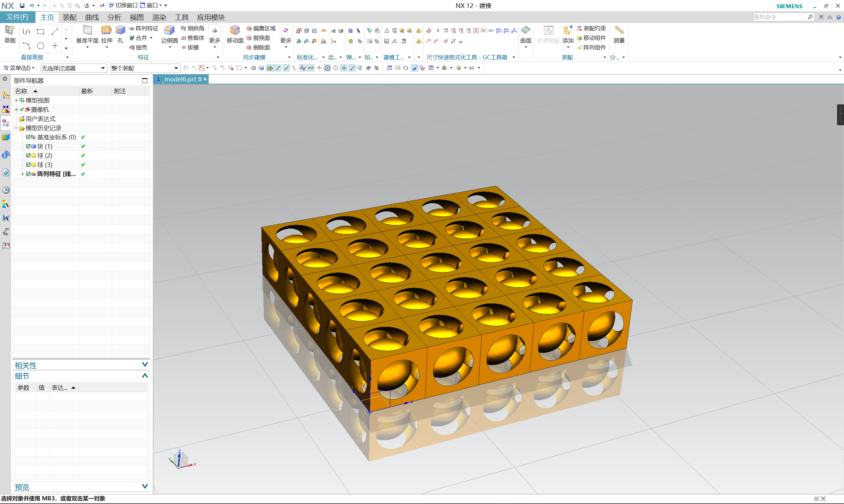Open the 文件(F) menu
Image resolution: width=844 pixels, height=504 pixels.
coord(17,17)
